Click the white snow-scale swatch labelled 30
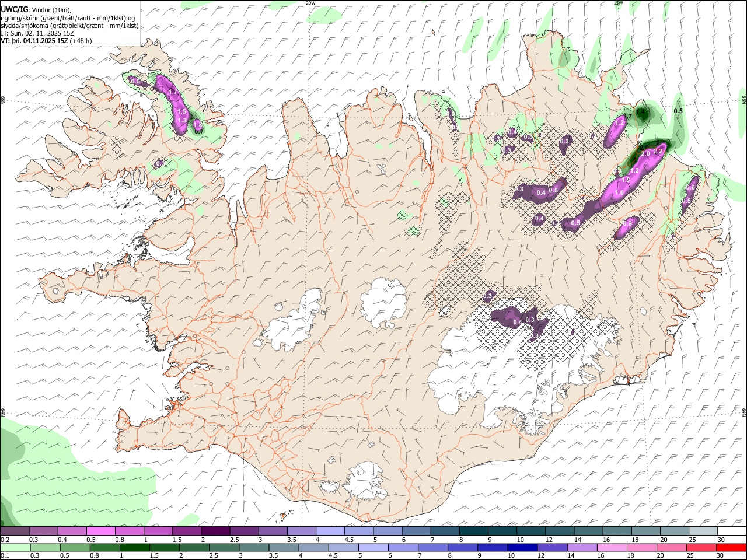The height and width of the screenshot is (560, 747). coord(731,531)
